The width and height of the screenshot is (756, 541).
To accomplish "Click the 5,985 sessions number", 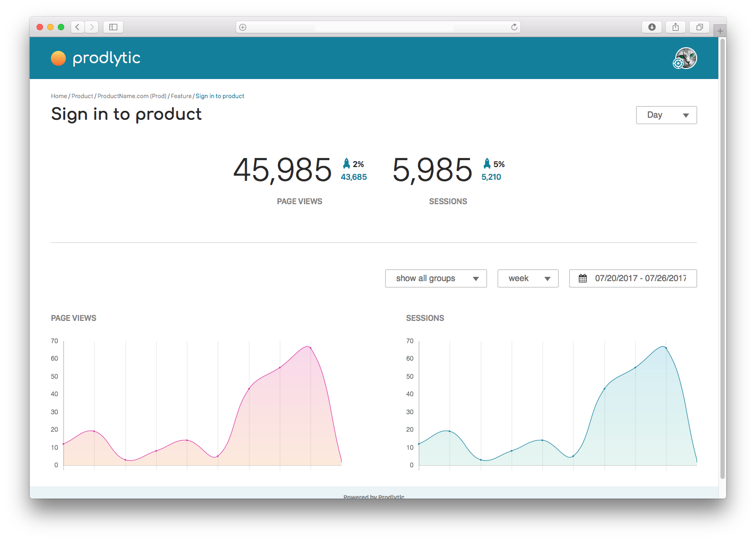I will pos(432,170).
